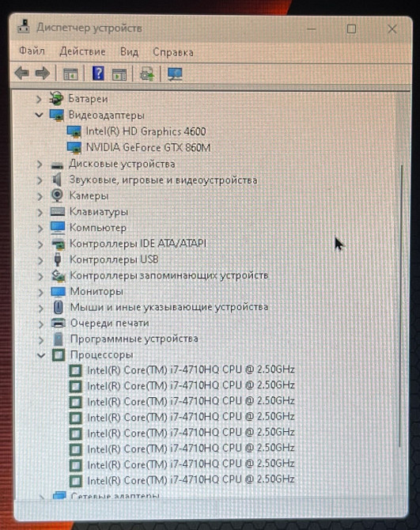Click the Батареи battery icon
The image size is (420, 530).
[56, 98]
